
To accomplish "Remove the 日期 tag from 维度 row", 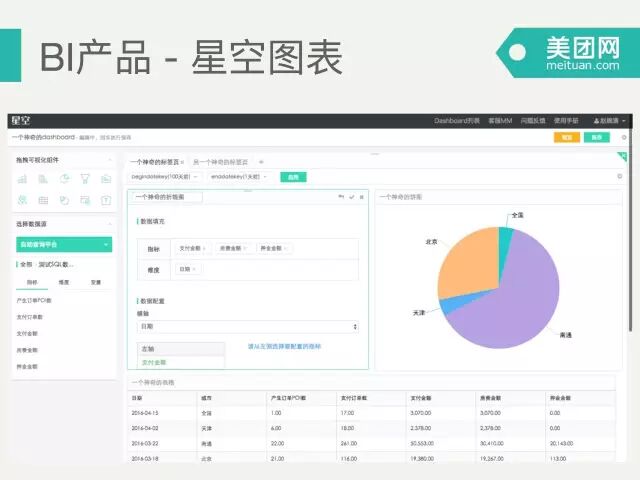I will (194, 269).
